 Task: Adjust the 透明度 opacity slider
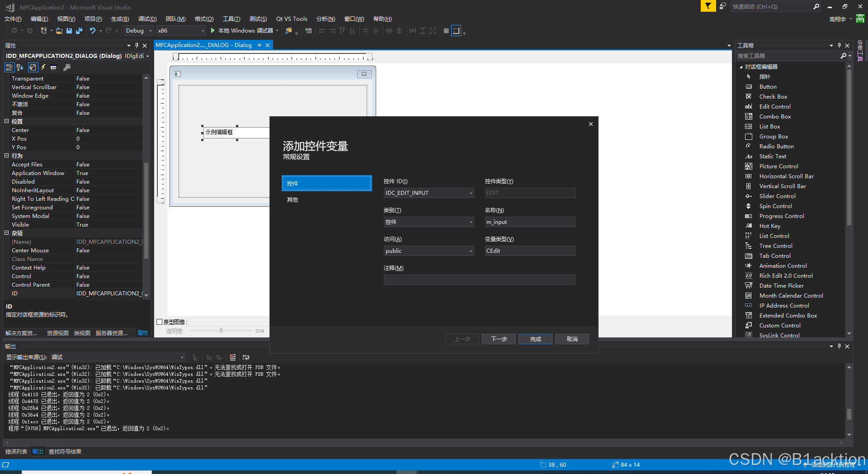pos(221,331)
